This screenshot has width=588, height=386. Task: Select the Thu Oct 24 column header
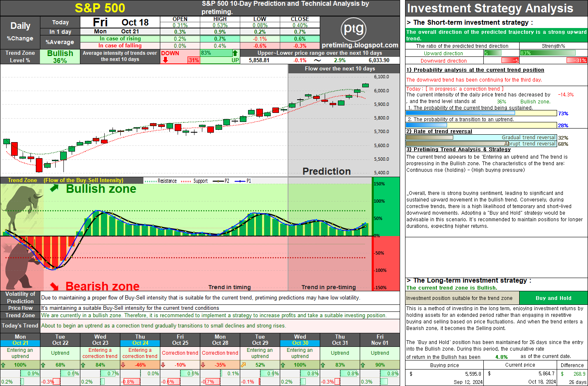point(140,340)
